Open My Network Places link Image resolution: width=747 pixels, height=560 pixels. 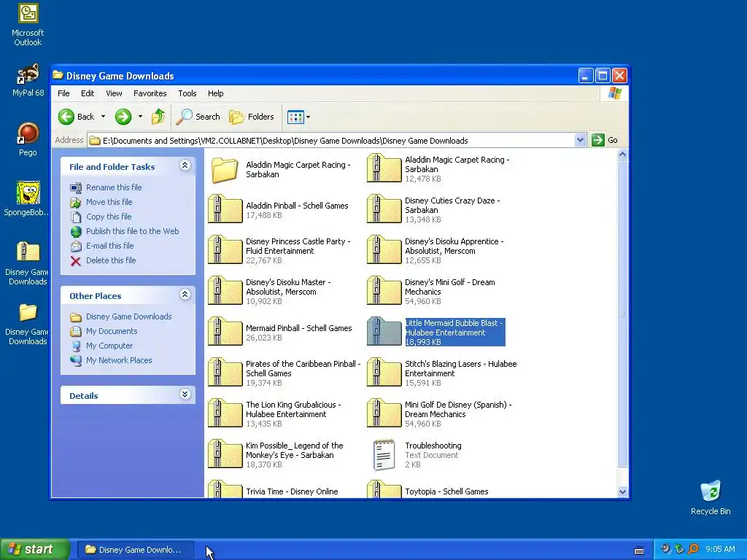click(119, 360)
